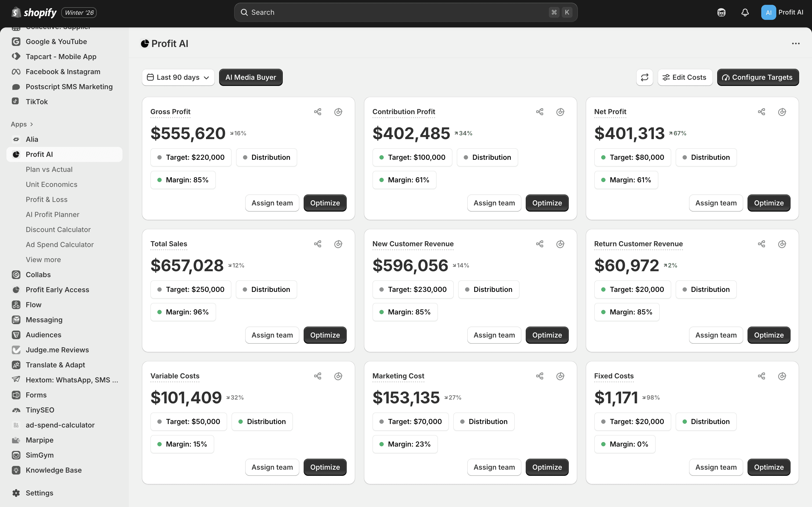This screenshot has width=812, height=507.
Task: Go to Unit Economics sidebar item
Action: coord(51,184)
